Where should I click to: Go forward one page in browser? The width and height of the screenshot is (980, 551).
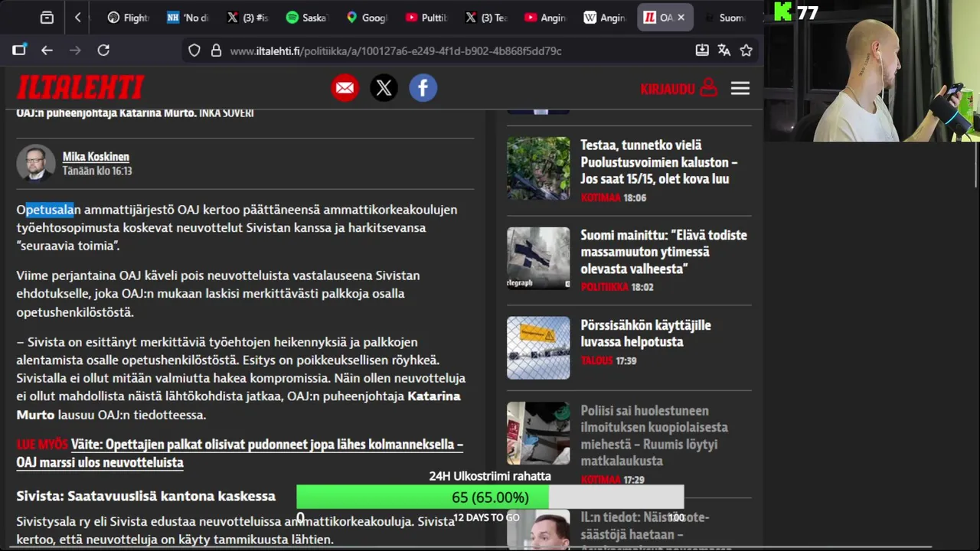coord(75,51)
